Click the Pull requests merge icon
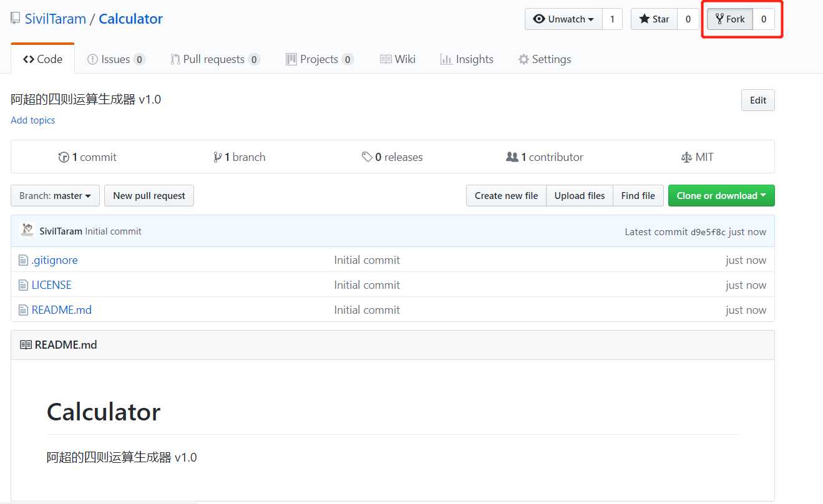The image size is (823, 504). click(x=175, y=59)
